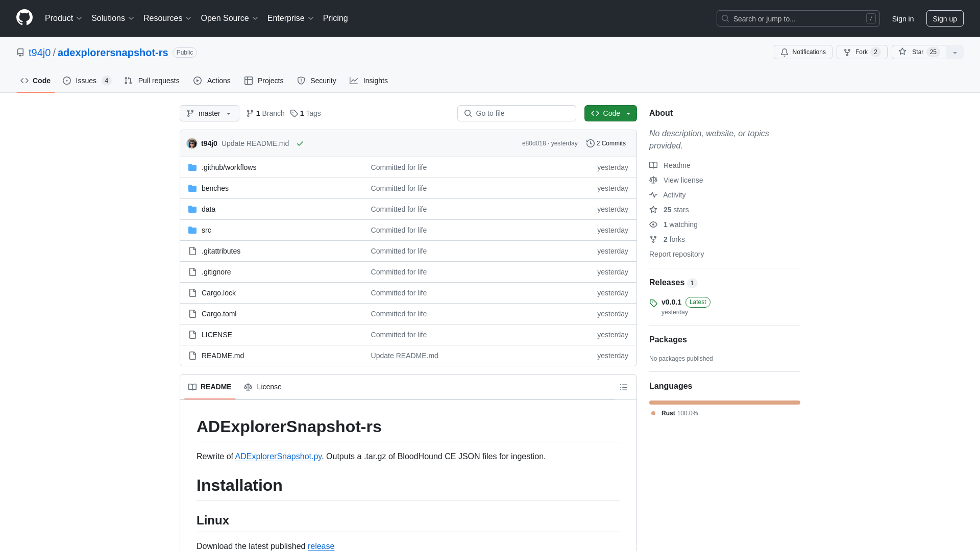
Task: Open the Cargo.lock file
Action: pos(218,293)
